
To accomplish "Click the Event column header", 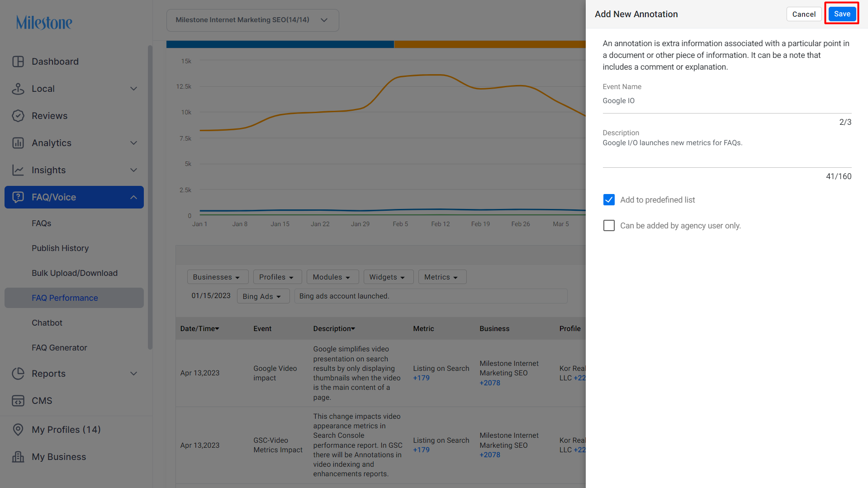I will click(x=262, y=329).
